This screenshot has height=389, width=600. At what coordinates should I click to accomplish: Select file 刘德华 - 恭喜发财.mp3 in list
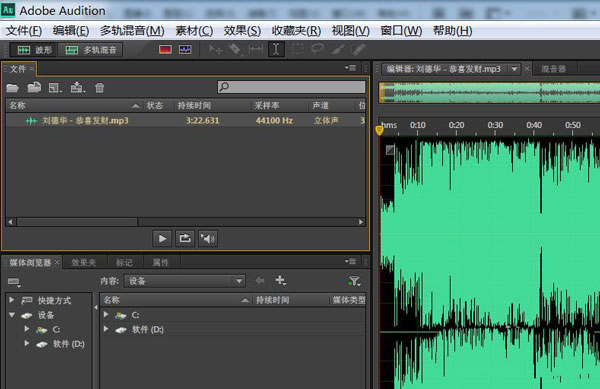tap(185, 120)
